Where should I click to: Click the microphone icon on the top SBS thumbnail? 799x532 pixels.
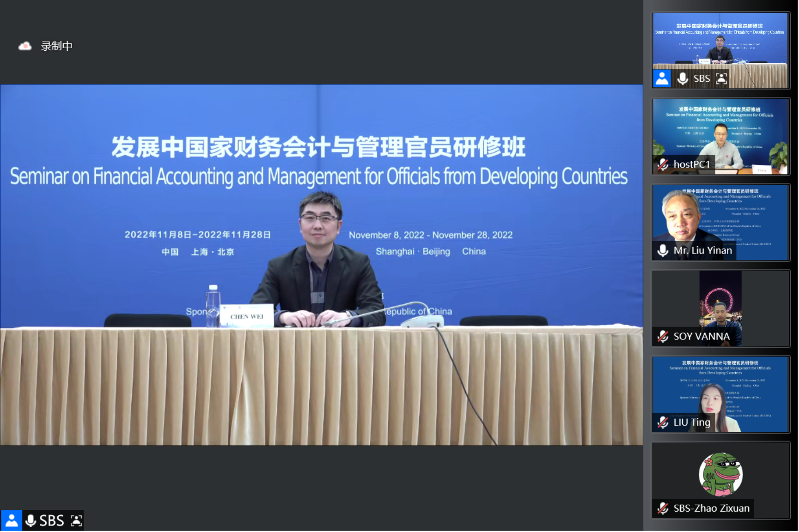[683, 78]
